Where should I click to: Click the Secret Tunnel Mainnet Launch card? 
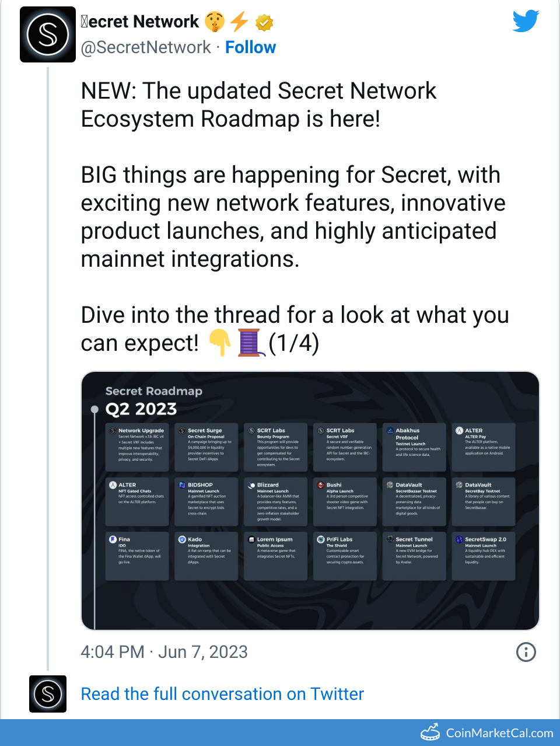[414, 555]
